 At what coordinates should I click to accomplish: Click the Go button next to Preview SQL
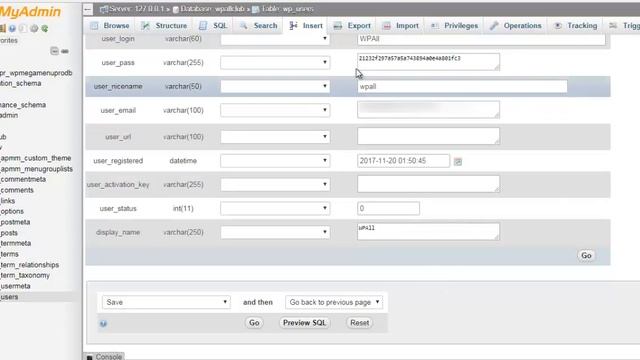click(254, 323)
